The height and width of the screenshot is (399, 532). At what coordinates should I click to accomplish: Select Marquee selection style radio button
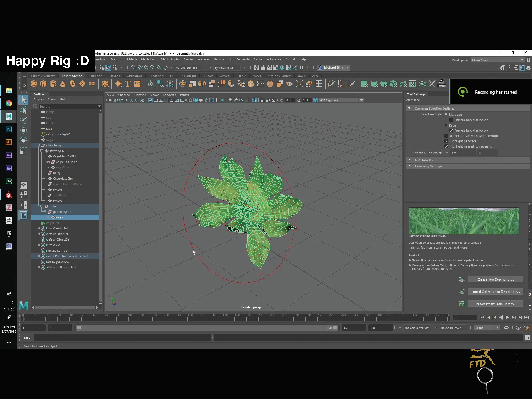click(446, 115)
